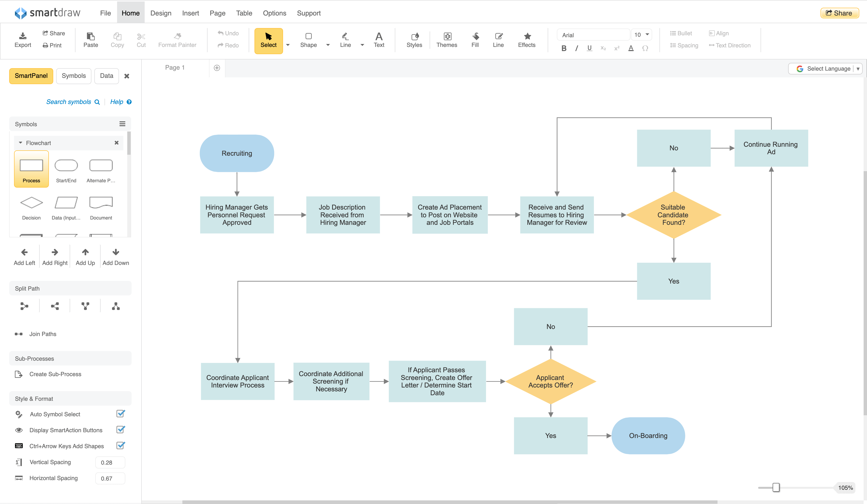Toggle Display SmartAction Buttons checkbox
The image size is (867, 504).
pos(120,430)
